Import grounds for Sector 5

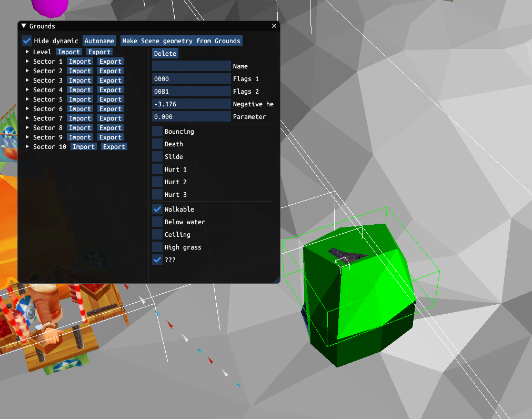[80, 99]
